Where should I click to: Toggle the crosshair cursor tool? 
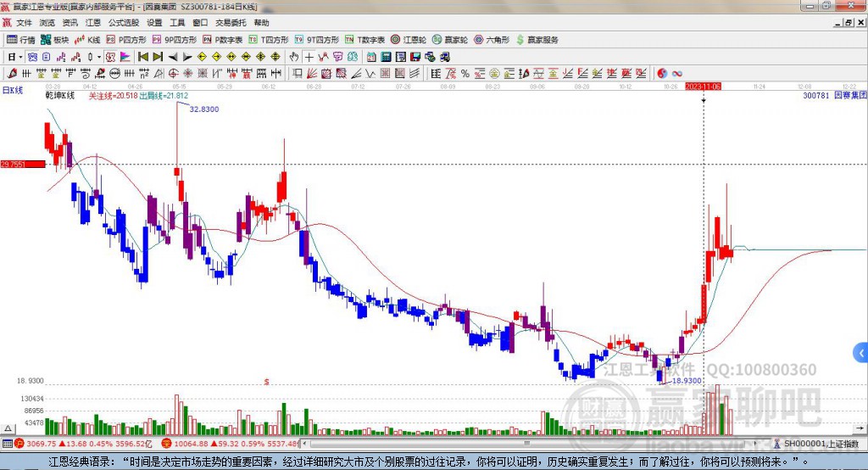[309, 57]
